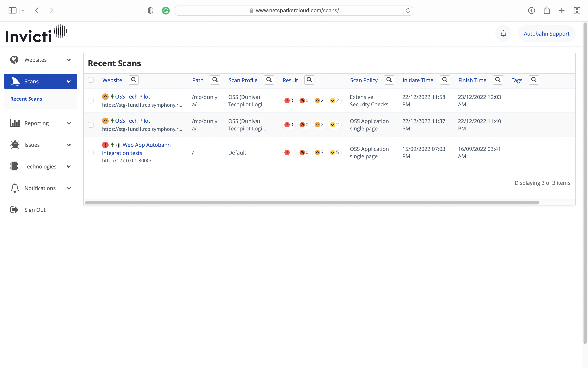Viewport: 588px width, 368px height.
Task: Click the horizontal scrollbar under the table
Action: [x=312, y=203]
